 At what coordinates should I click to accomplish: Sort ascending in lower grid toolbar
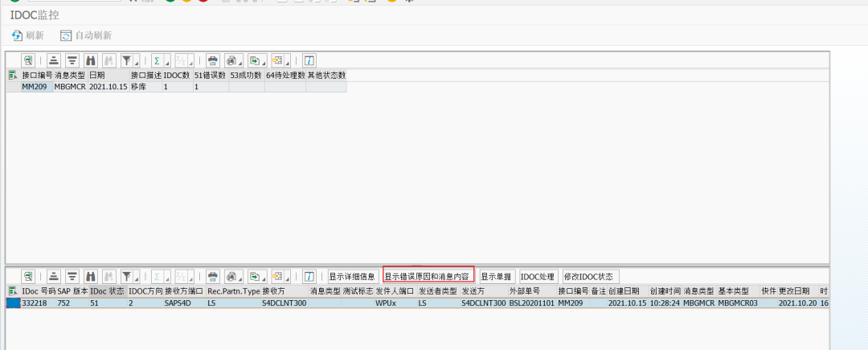[54, 276]
